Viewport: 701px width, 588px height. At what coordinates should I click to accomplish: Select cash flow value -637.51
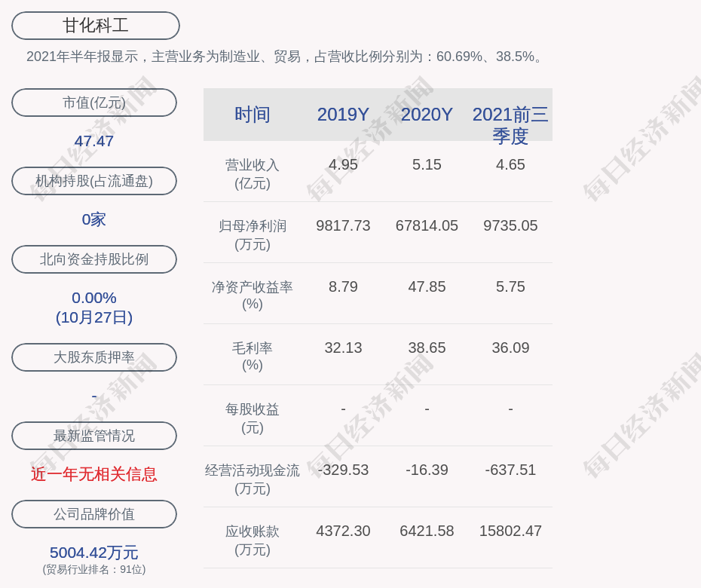pos(510,470)
